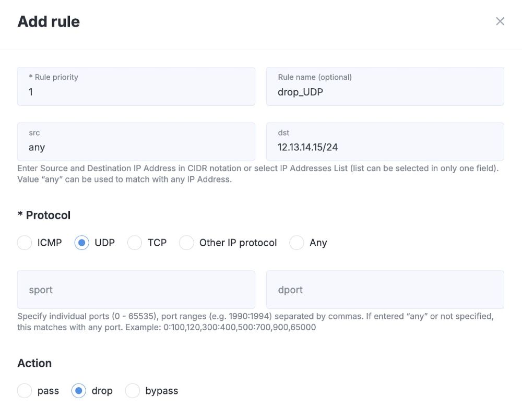Viewport: 522px width, 420px height.
Task: Focus the dport port input field
Action: [385, 290]
